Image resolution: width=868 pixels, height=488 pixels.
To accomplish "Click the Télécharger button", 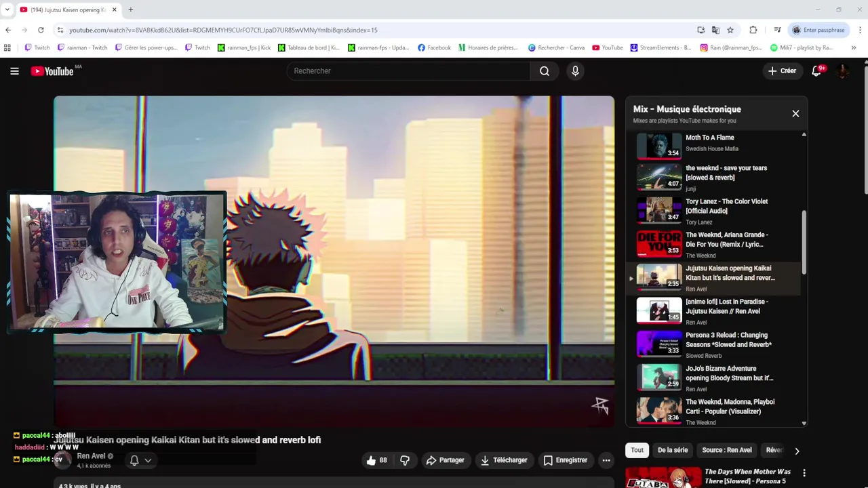I will [504, 460].
